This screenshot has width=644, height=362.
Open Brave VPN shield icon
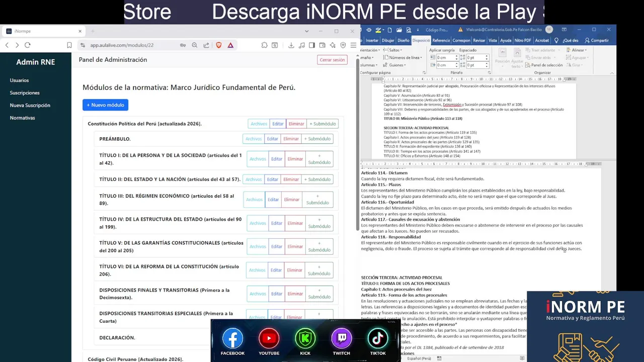tap(343, 45)
